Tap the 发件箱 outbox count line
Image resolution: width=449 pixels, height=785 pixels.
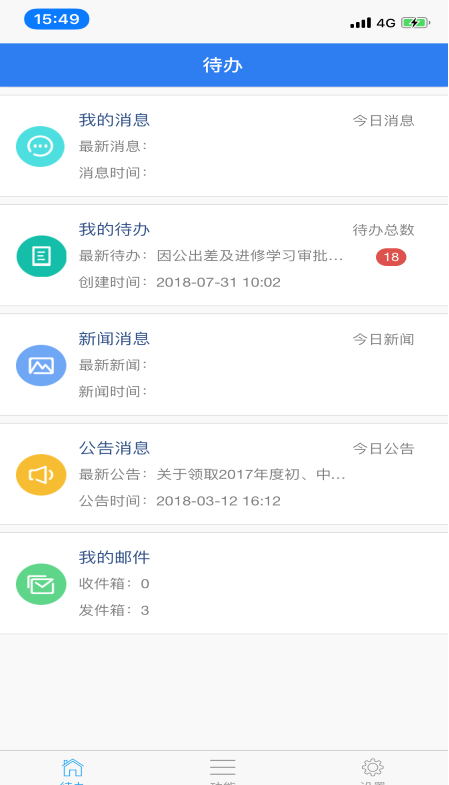[x=114, y=610]
